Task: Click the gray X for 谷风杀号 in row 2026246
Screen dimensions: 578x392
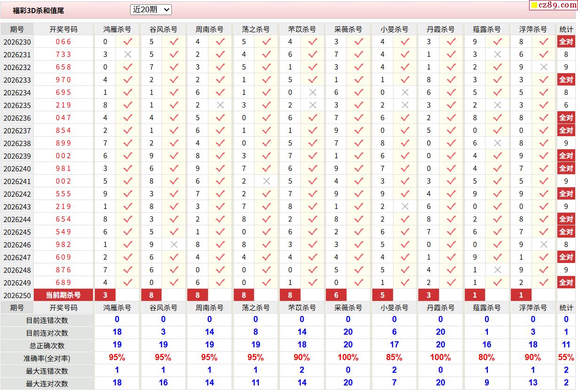Action: pos(174,245)
